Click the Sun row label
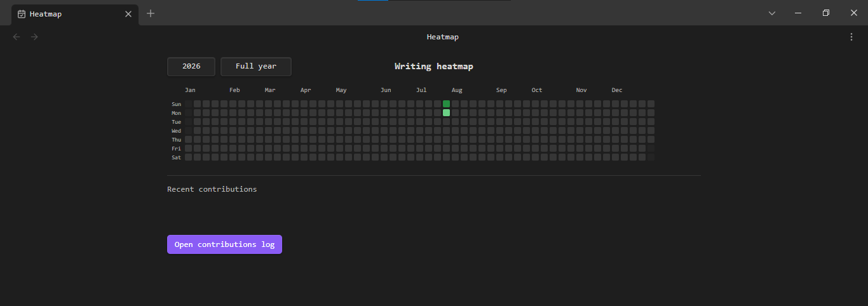The width and height of the screenshot is (868, 306). click(x=176, y=104)
